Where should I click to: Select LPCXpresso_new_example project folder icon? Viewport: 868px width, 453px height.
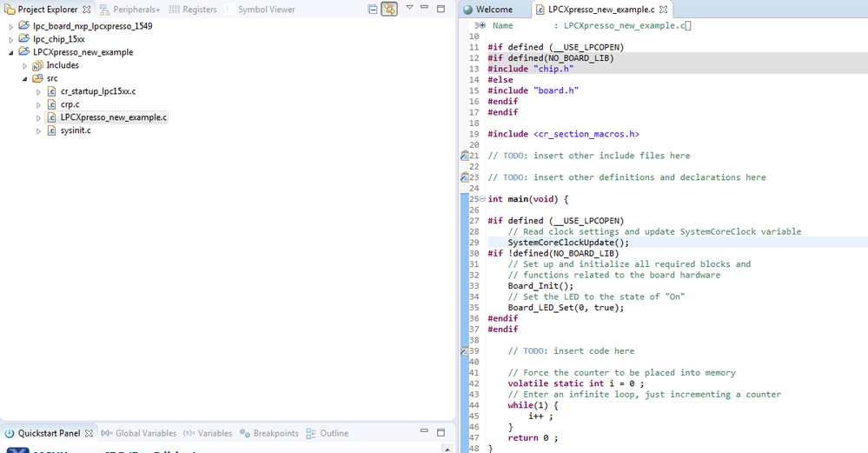[x=23, y=51]
